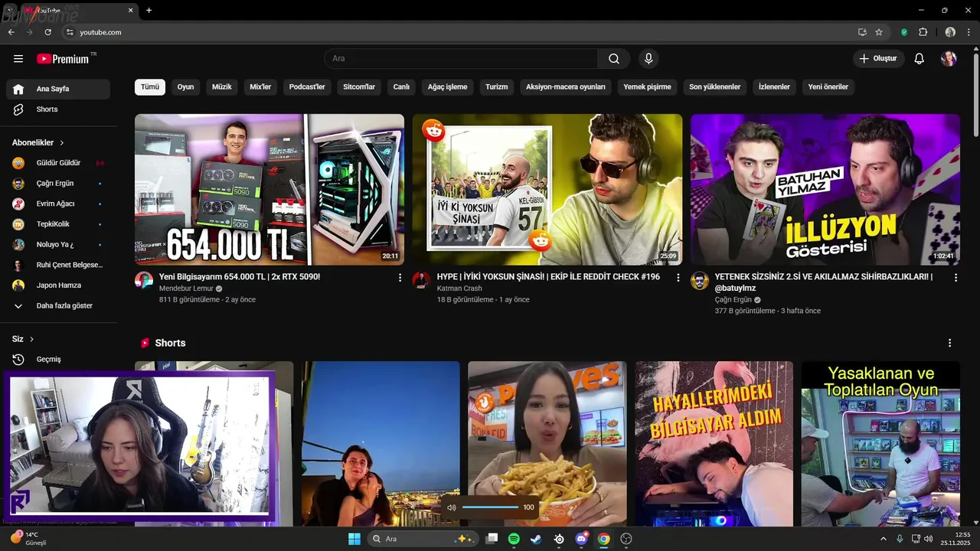Type in the YouTube Ara search field

click(x=461, y=59)
